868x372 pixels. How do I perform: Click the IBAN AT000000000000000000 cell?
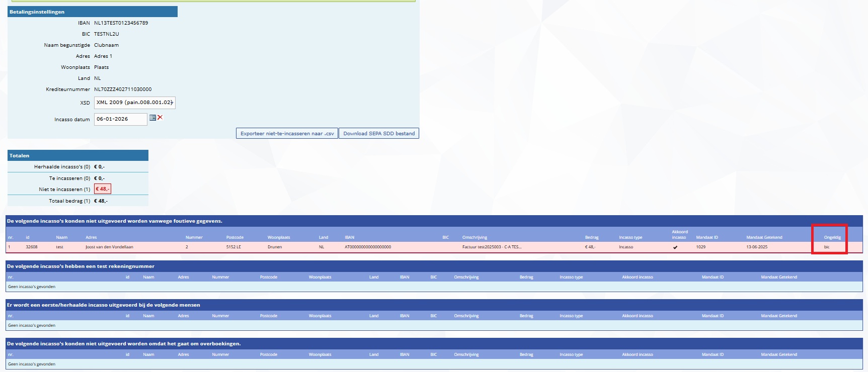tap(367, 247)
